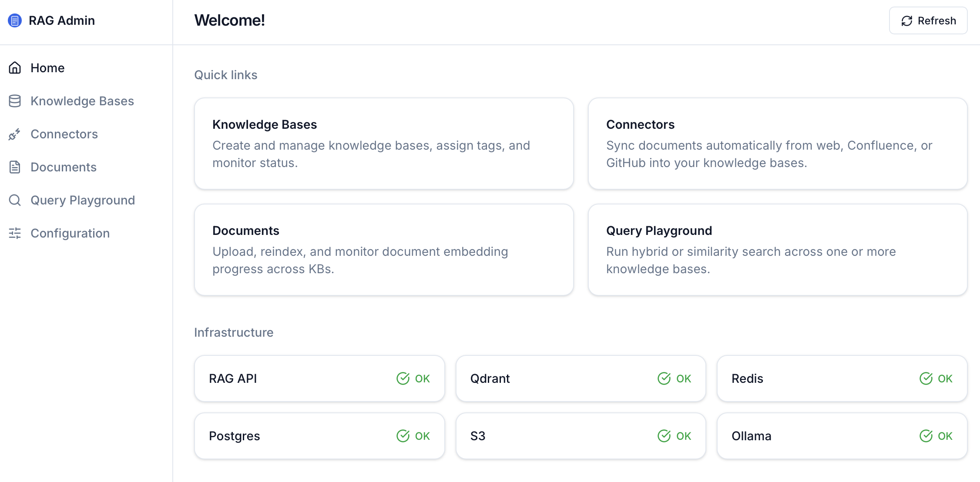
Task: Go to Configuration in the sidebar
Action: (70, 233)
